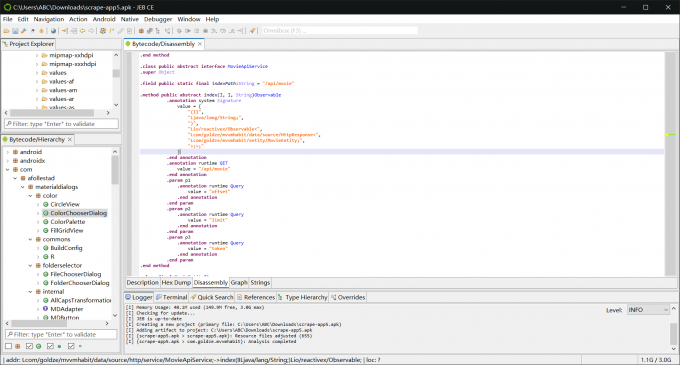
Task: Open the Debugger menu
Action: [x=158, y=19]
